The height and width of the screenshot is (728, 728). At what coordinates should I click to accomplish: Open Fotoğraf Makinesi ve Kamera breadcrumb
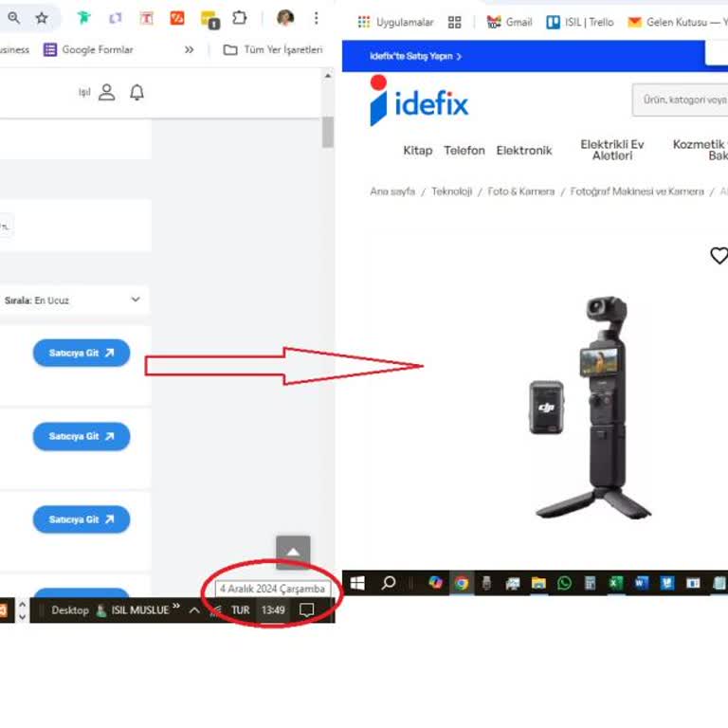pyautogui.click(x=637, y=191)
